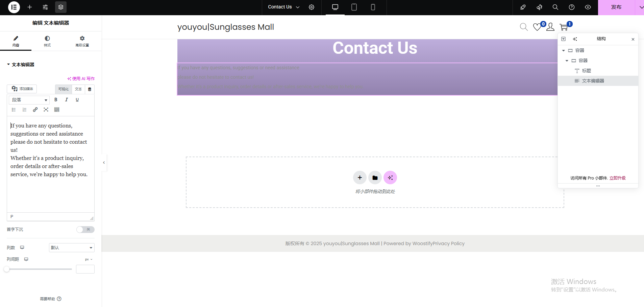Open the site settings sliders icon
Screen dimensions: 644x307
pos(45,7)
